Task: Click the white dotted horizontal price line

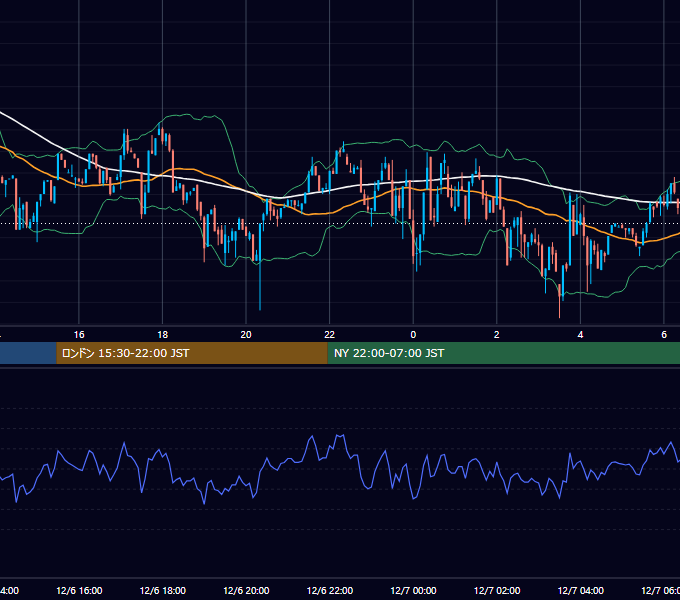Action: coord(340,224)
